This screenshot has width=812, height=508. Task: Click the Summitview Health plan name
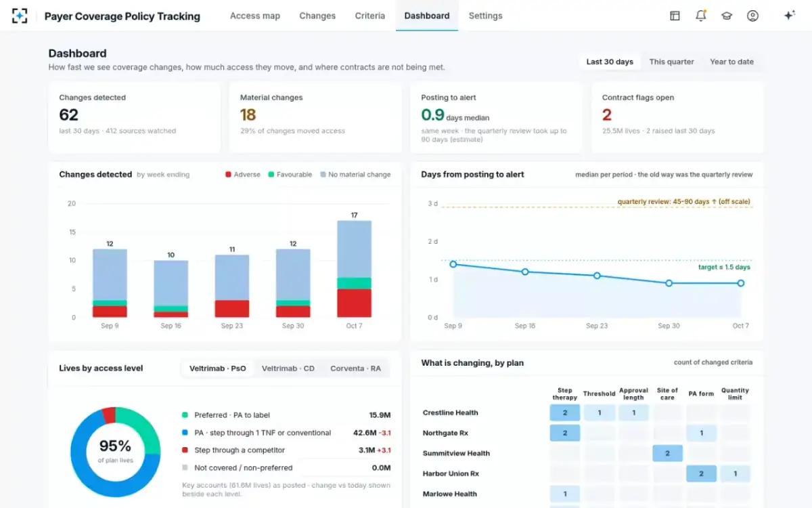457,453
